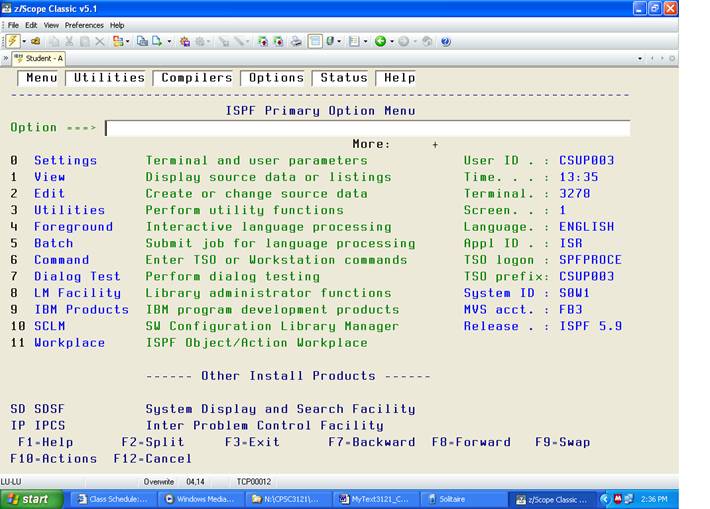Click the F3=Exit function key label
Viewport: 710px width, 509px height.
[x=253, y=442]
